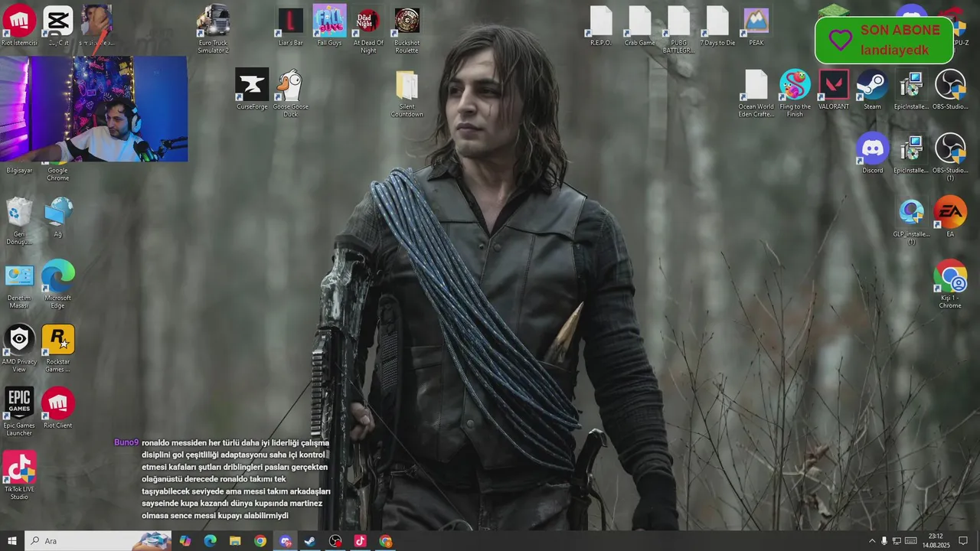Open the Crab Game shortcut
Viewport: 980px width, 551px height.
(640, 25)
